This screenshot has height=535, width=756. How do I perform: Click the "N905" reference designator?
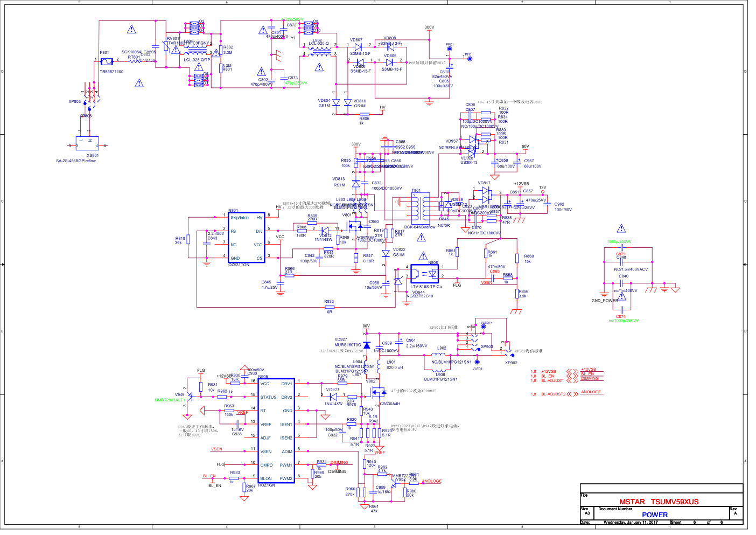tap(263, 377)
